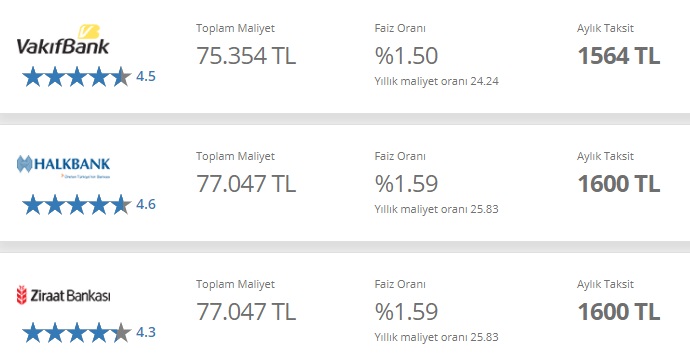
Task: Select Halkbank's 77.047 TL total cost
Action: [x=246, y=184]
